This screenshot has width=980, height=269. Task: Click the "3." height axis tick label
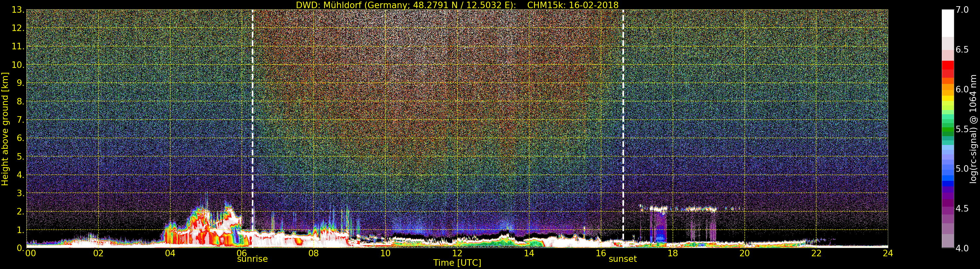(21, 193)
